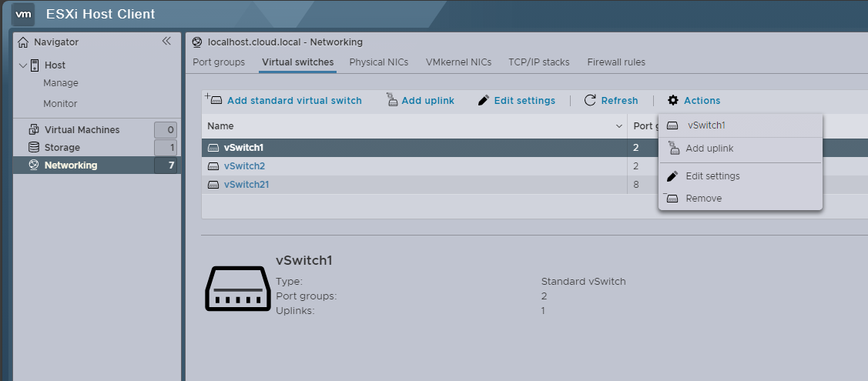Click the Remove switch icon in Actions menu
Screen dimensions: 868x381
(x=671, y=197)
